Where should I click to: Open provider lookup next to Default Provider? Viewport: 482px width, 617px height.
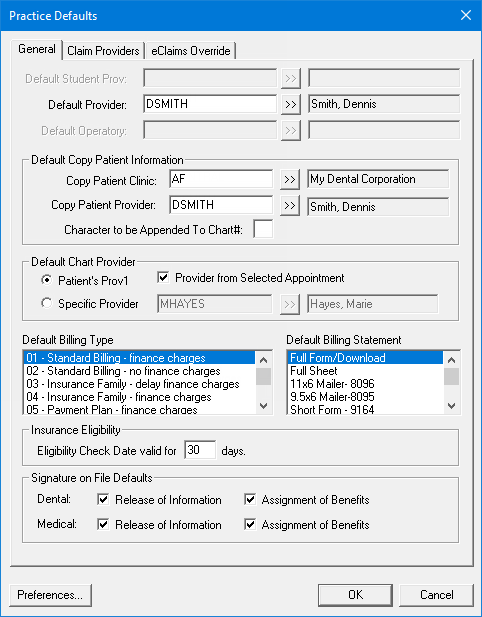290,105
